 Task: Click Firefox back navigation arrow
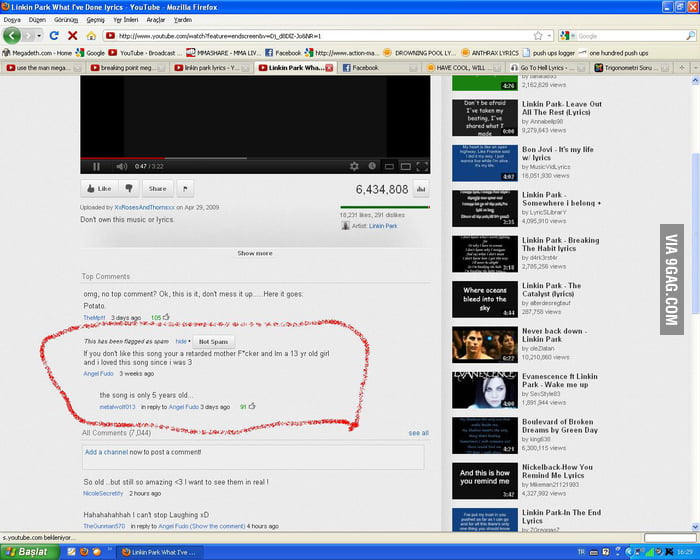[x=13, y=35]
